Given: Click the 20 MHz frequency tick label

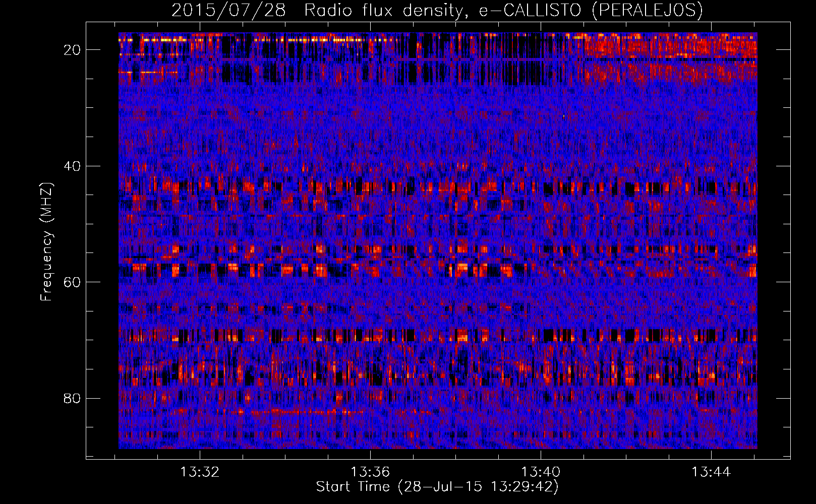Looking at the screenshot, I should coord(72,50).
